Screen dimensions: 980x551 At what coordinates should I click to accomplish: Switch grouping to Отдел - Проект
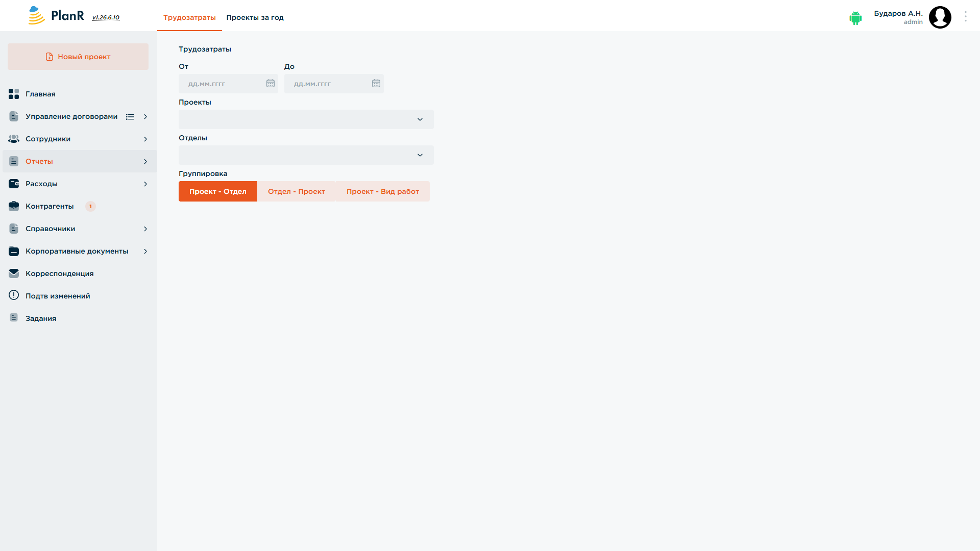click(x=297, y=191)
